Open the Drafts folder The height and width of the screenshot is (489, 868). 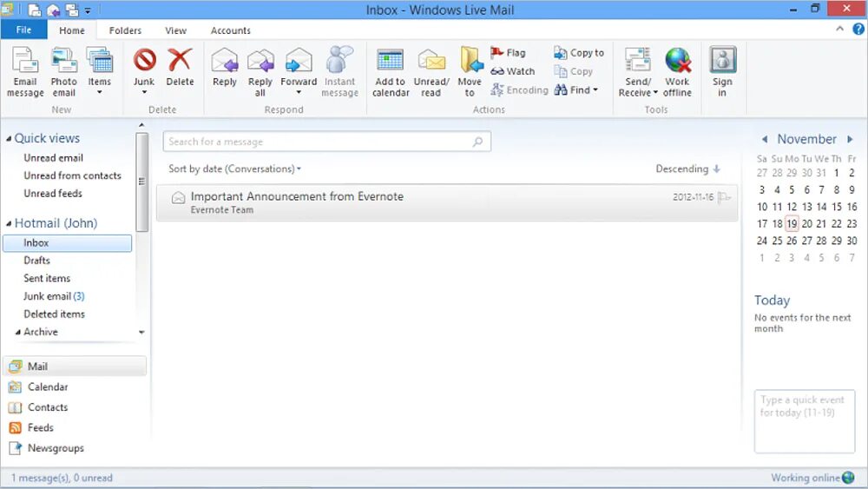click(36, 261)
